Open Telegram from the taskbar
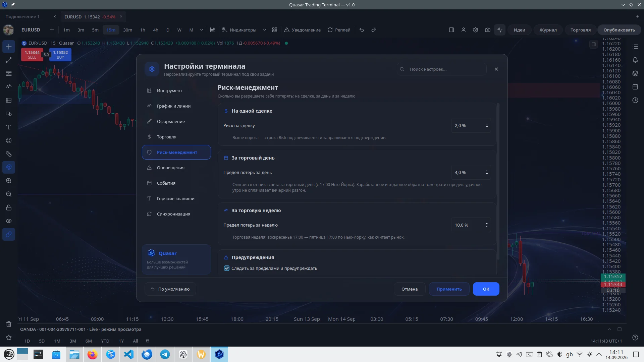The width and height of the screenshot is (644, 362). click(x=165, y=354)
